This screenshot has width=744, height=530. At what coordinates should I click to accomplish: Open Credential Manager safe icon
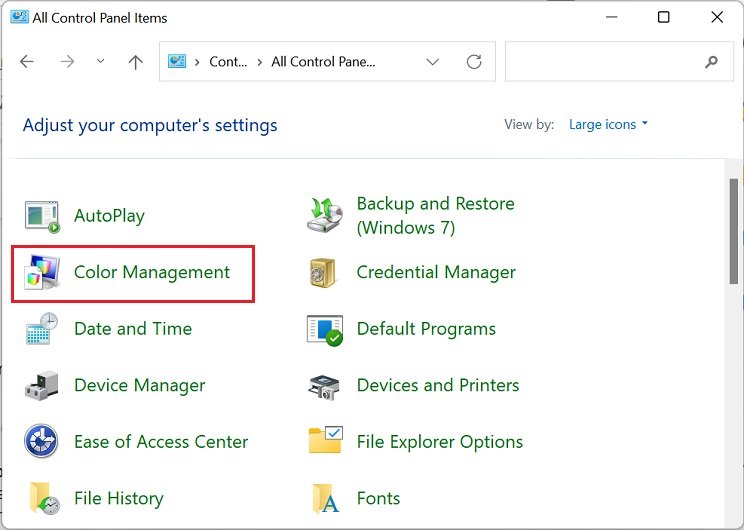point(325,273)
